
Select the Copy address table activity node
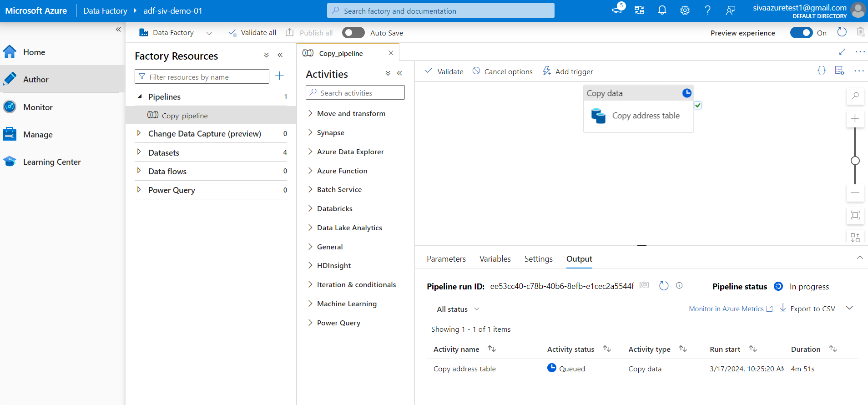click(x=638, y=108)
